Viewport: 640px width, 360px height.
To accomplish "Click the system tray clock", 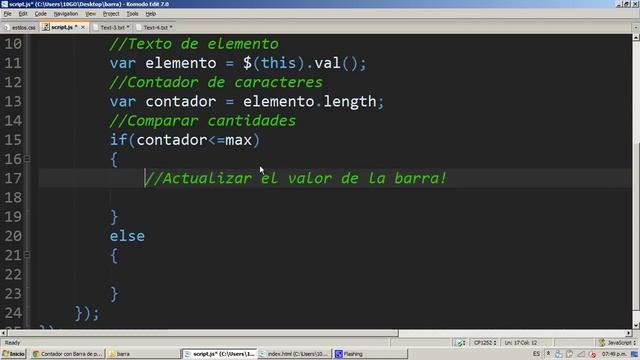I will (614, 354).
